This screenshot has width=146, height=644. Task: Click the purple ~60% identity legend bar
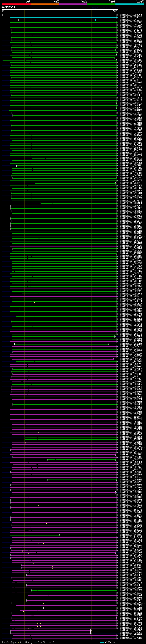(73, 4)
